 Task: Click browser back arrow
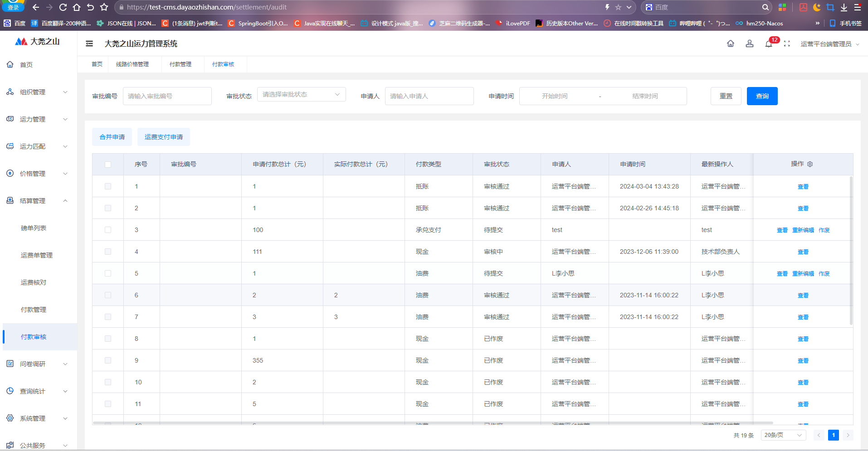36,7
